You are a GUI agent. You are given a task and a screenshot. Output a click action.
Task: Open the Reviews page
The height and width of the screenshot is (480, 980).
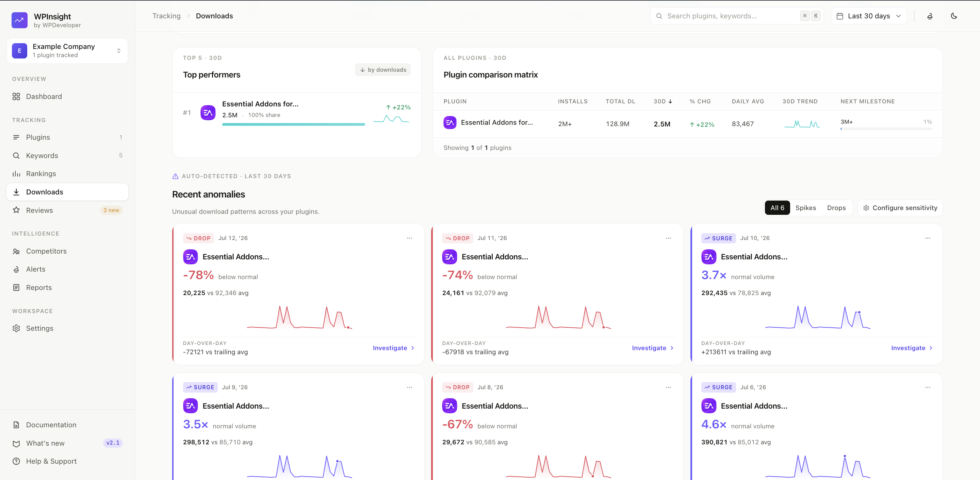coord(67,210)
